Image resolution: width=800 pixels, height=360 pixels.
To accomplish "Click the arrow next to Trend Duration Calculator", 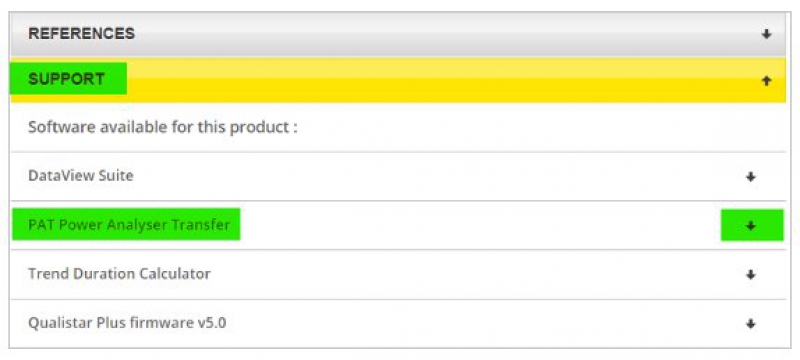I will 751,275.
